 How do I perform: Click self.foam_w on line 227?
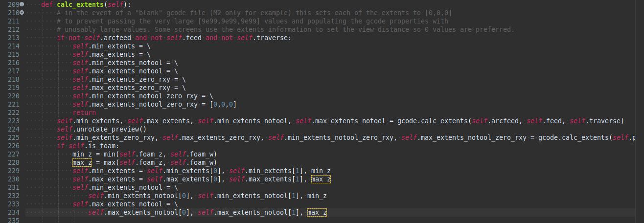click(194, 154)
